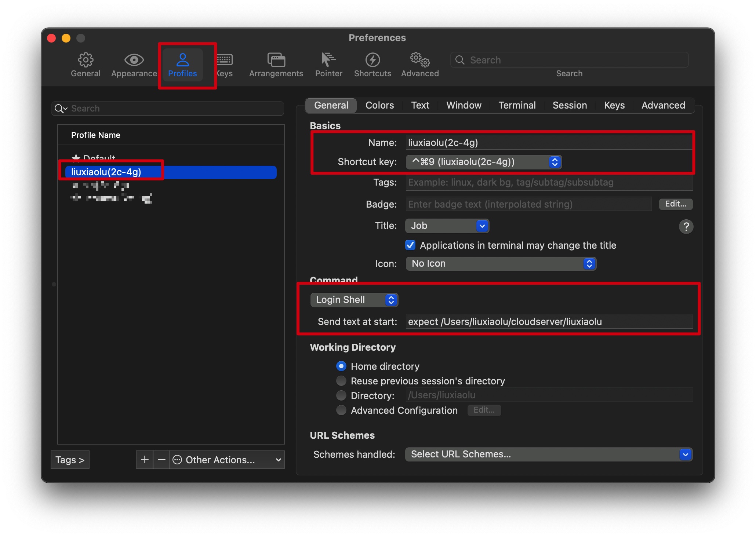
Task: Select the Advanced Configuration radio button
Action: [341, 410]
